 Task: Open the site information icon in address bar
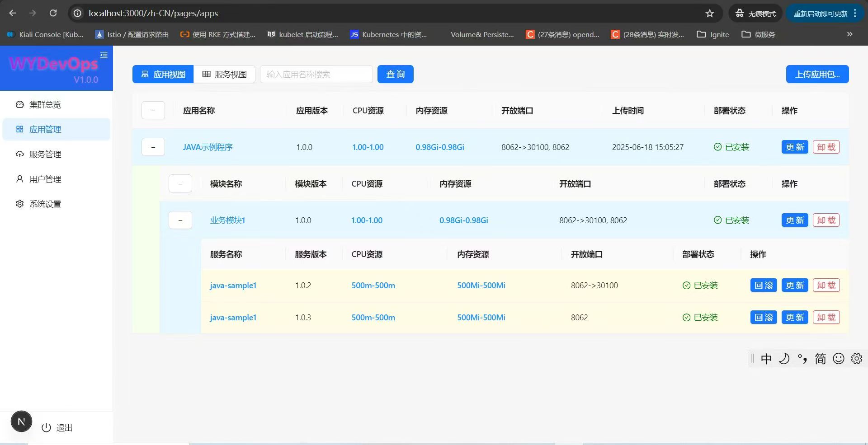78,13
